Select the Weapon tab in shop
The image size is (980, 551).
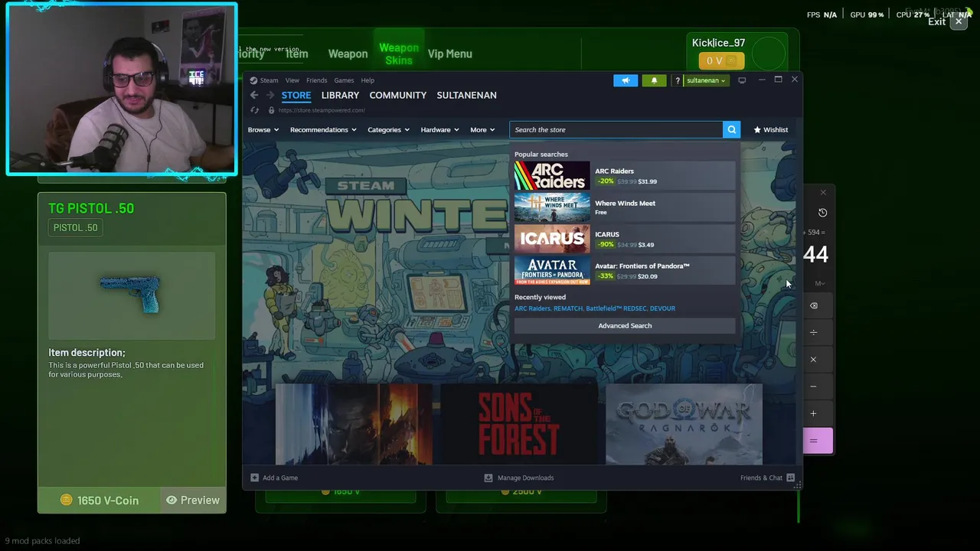pyautogui.click(x=348, y=54)
